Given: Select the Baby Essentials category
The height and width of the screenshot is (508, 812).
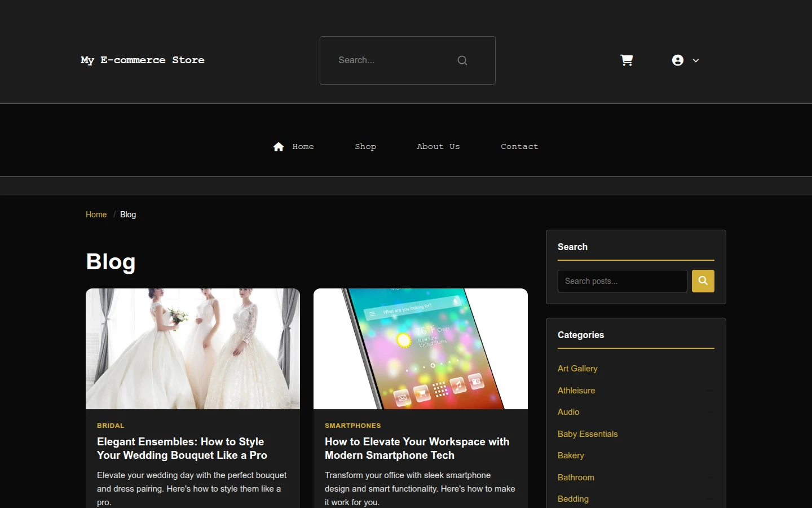Looking at the screenshot, I should [588, 434].
